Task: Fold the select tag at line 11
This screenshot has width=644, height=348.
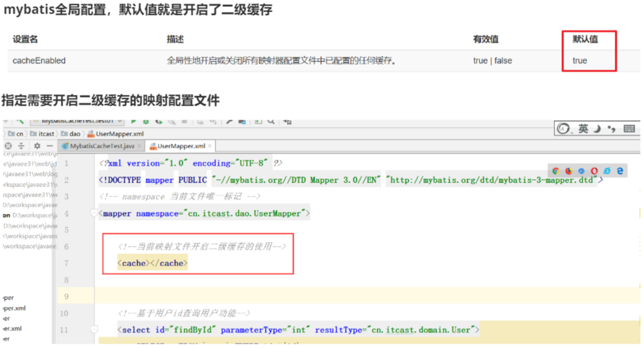Action: point(94,330)
